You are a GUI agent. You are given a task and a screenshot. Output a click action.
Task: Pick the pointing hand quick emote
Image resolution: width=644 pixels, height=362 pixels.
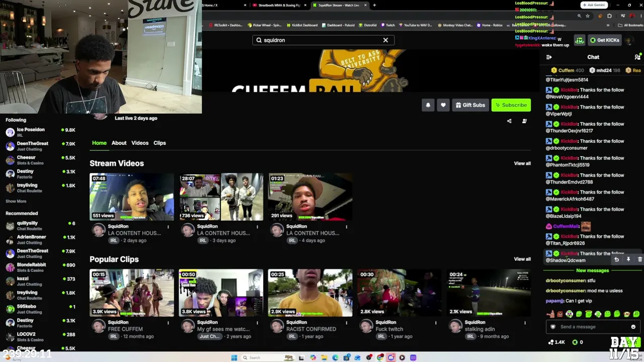[550, 314]
